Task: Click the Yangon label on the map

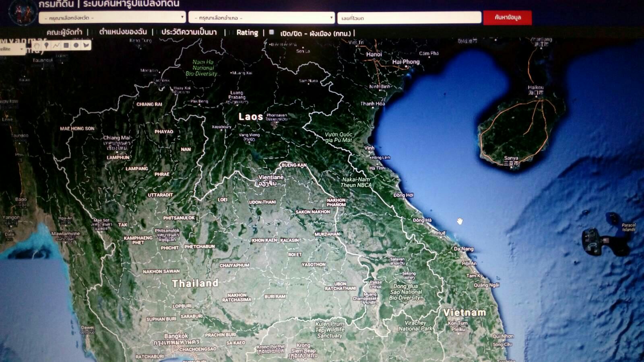Action: coord(11,218)
